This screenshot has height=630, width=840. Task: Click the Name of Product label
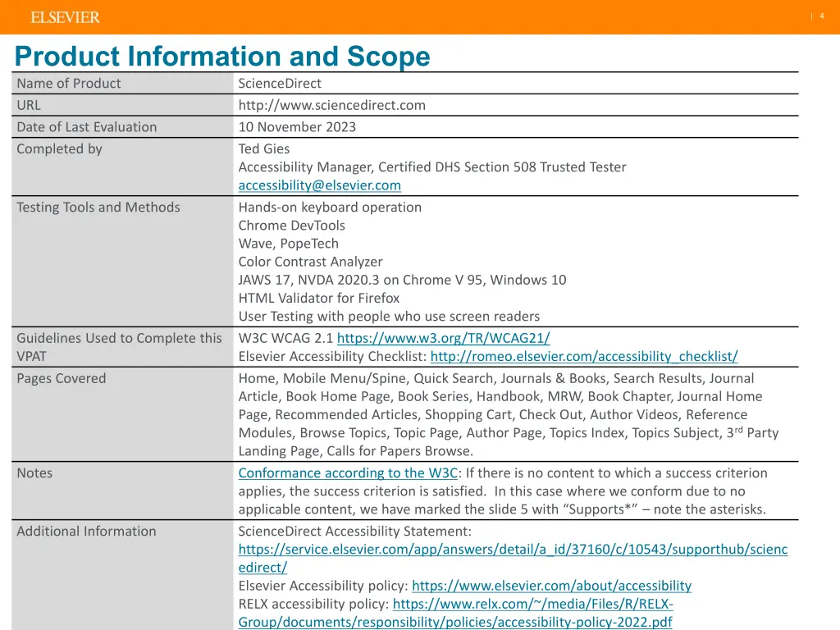click(x=69, y=84)
